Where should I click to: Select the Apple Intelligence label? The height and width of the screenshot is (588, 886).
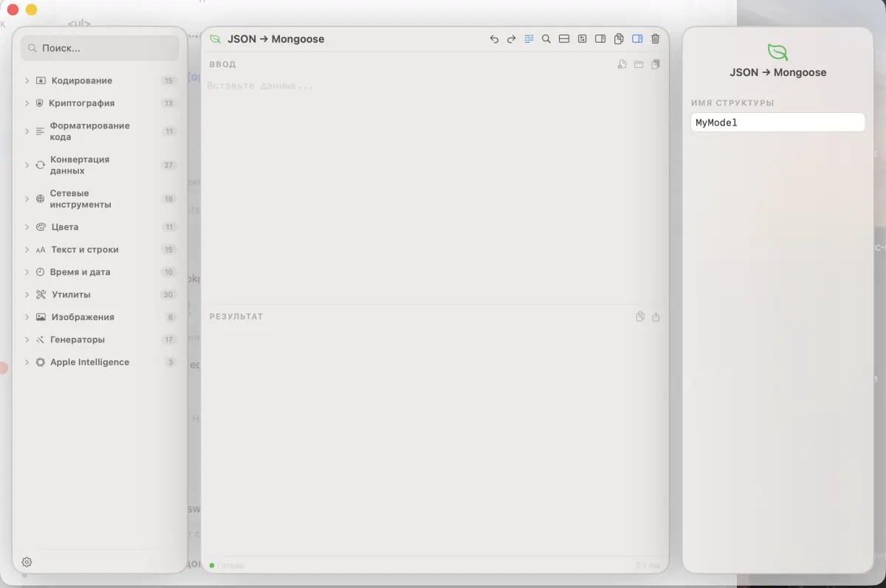pos(89,362)
